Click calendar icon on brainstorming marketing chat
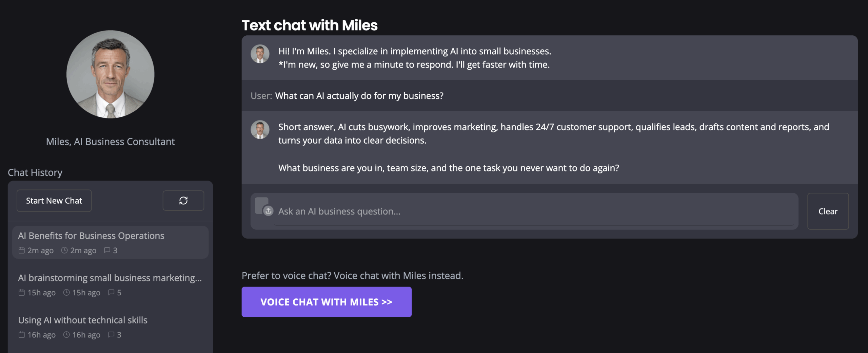The height and width of the screenshot is (353, 868). coord(22,293)
